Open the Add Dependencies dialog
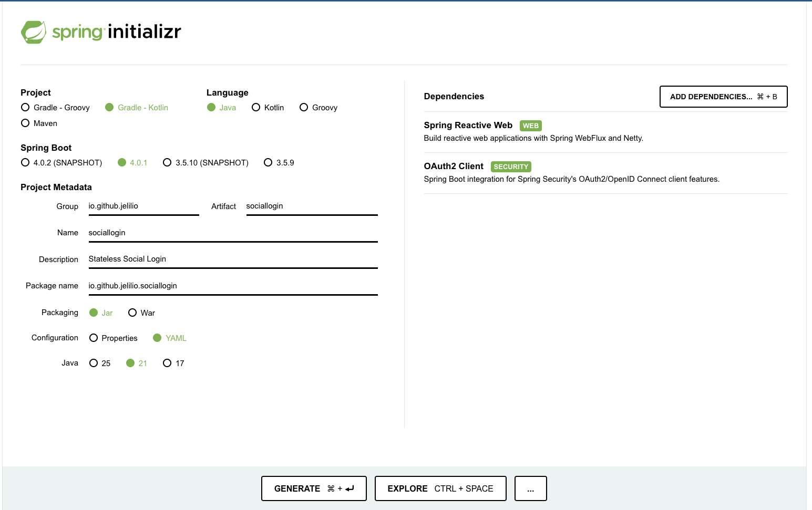 (724, 97)
